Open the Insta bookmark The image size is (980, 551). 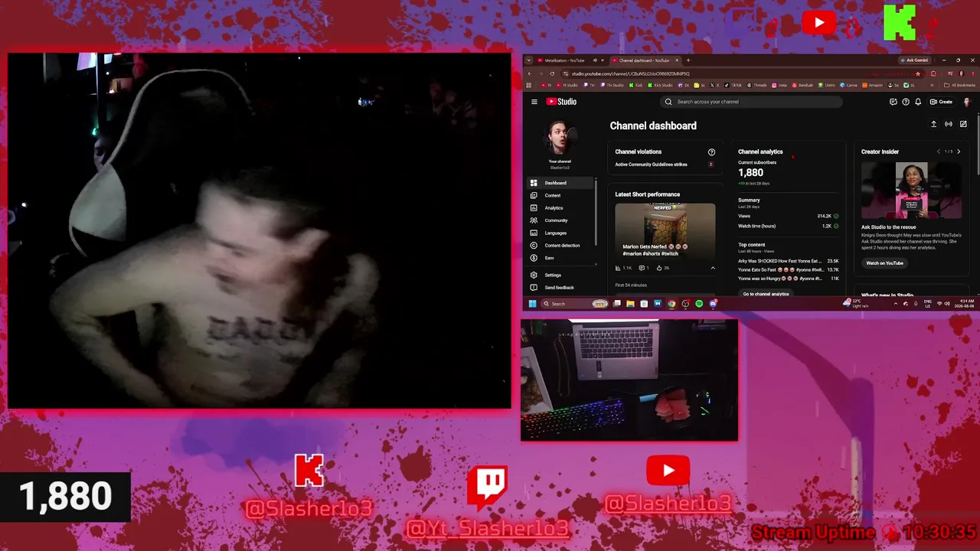(x=779, y=85)
